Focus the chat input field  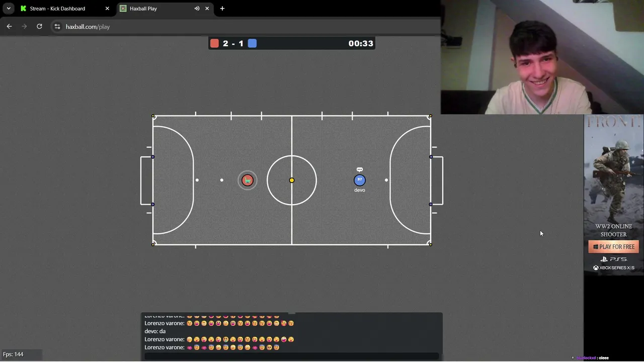click(x=292, y=356)
